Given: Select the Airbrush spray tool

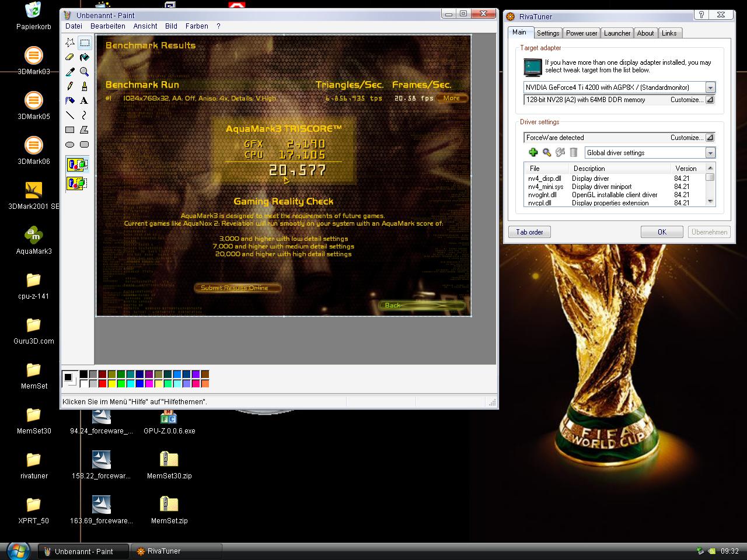Looking at the screenshot, I should tap(70, 101).
